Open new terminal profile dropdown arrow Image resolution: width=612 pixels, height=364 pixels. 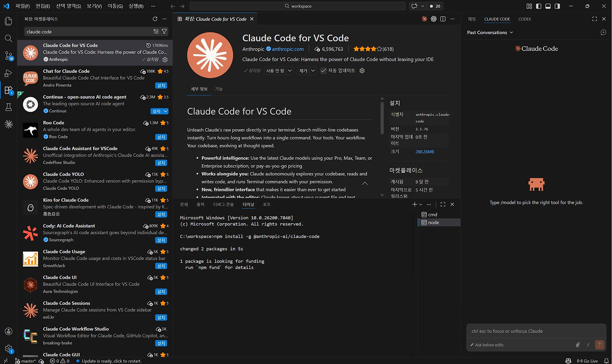(421, 204)
